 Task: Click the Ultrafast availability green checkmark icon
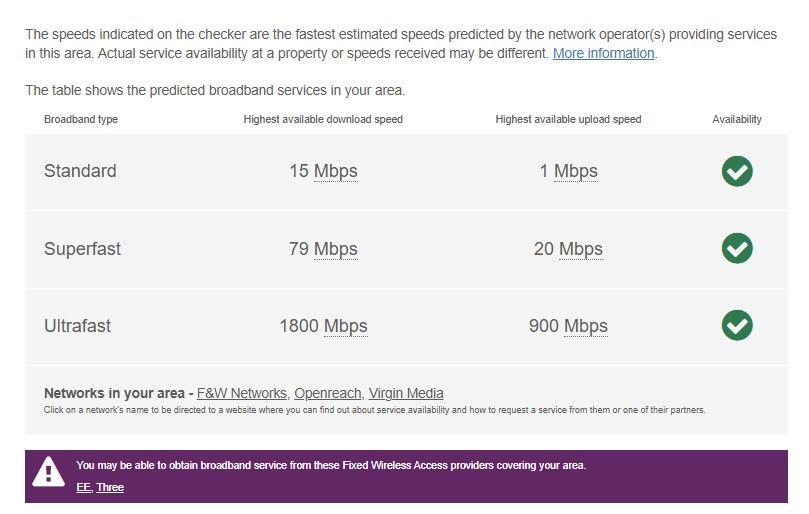pyautogui.click(x=737, y=325)
